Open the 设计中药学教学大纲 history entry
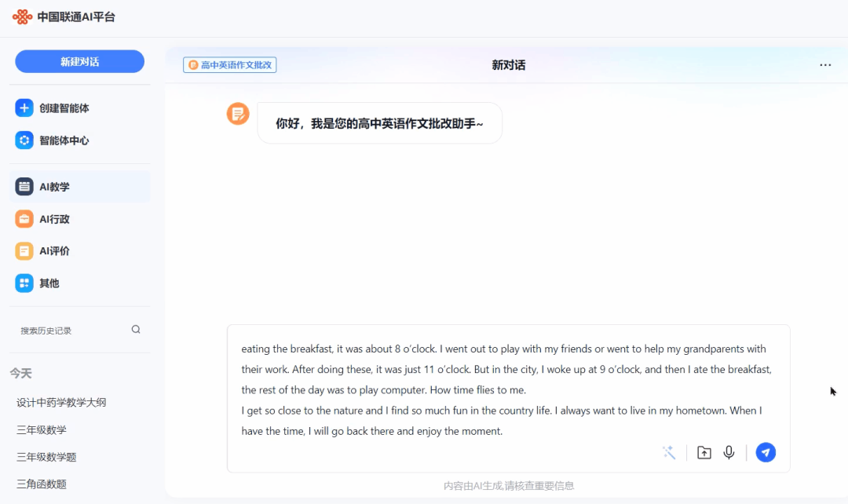This screenshot has height=504, width=848. [59, 401]
